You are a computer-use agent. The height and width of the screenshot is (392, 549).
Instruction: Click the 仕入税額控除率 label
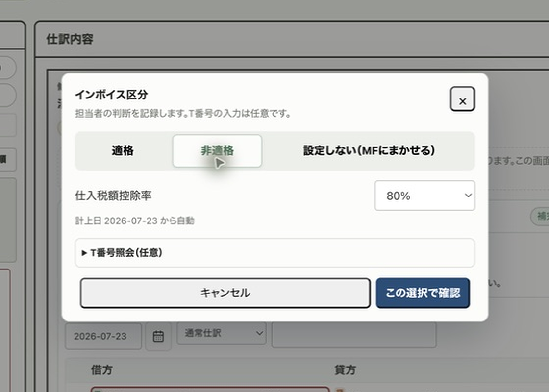(x=113, y=196)
